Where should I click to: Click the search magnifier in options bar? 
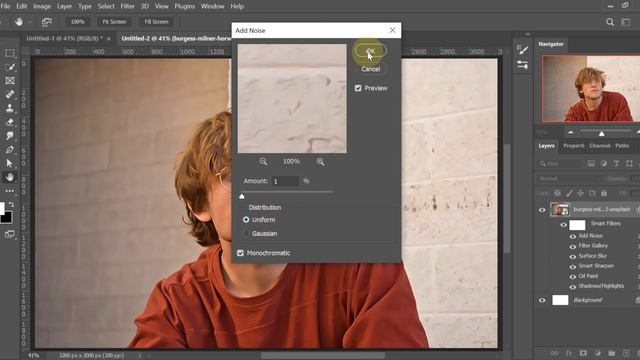pyautogui.click(x=610, y=22)
